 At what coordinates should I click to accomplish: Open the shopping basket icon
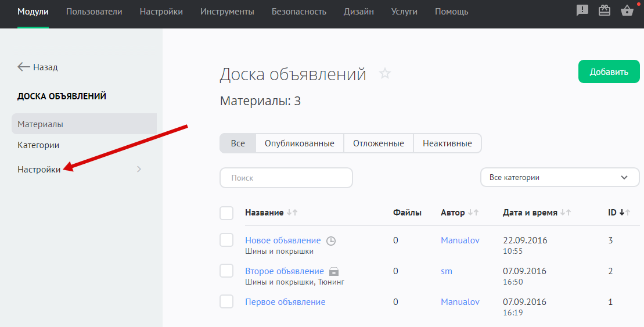[x=627, y=10]
